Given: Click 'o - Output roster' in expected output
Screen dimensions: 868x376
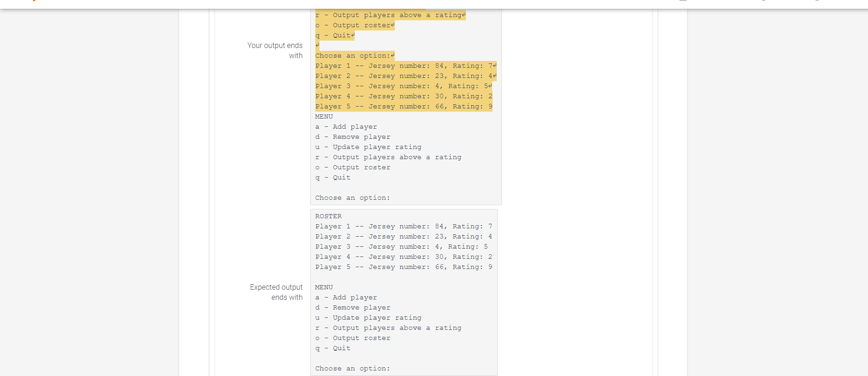Looking at the screenshot, I should (x=353, y=338).
